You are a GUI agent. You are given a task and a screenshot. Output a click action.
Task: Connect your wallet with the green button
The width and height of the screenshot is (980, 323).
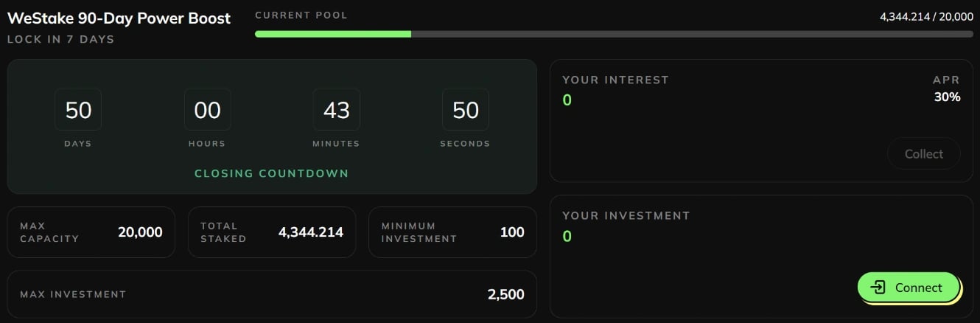(x=909, y=288)
